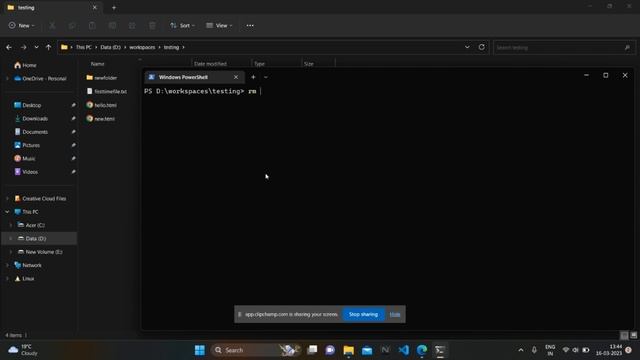Switch to large icons view in status bar
The height and width of the screenshot is (360, 640).
(x=633, y=335)
